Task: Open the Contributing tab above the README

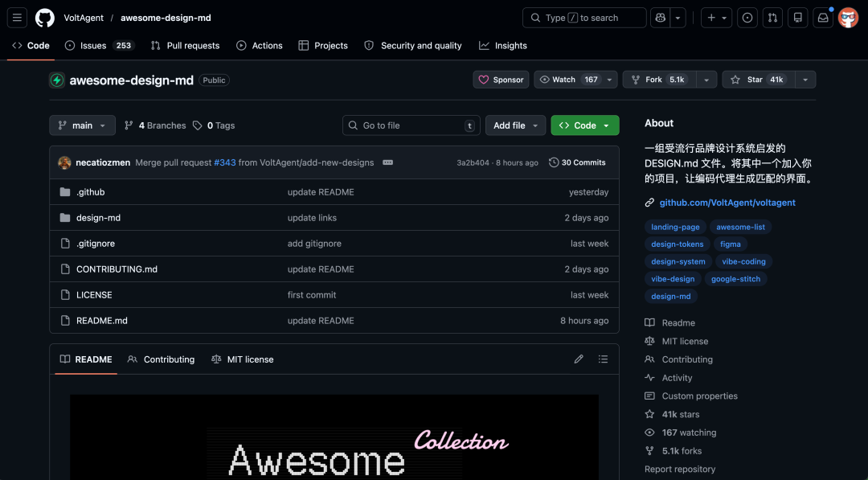Action: [x=161, y=359]
